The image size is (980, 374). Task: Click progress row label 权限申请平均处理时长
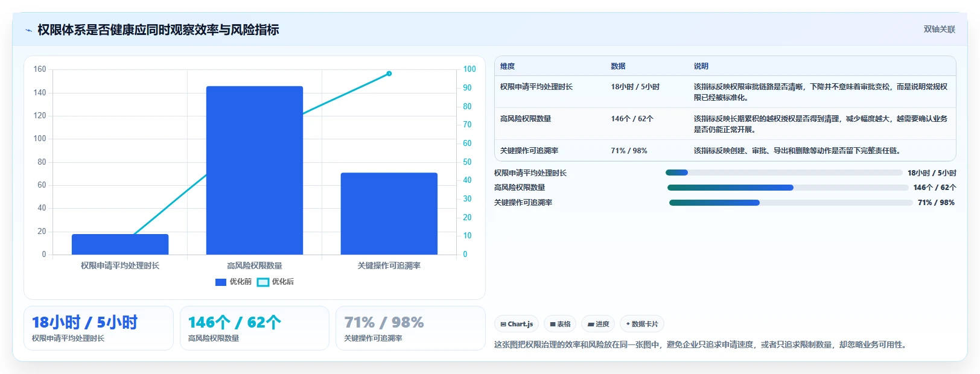click(x=530, y=173)
